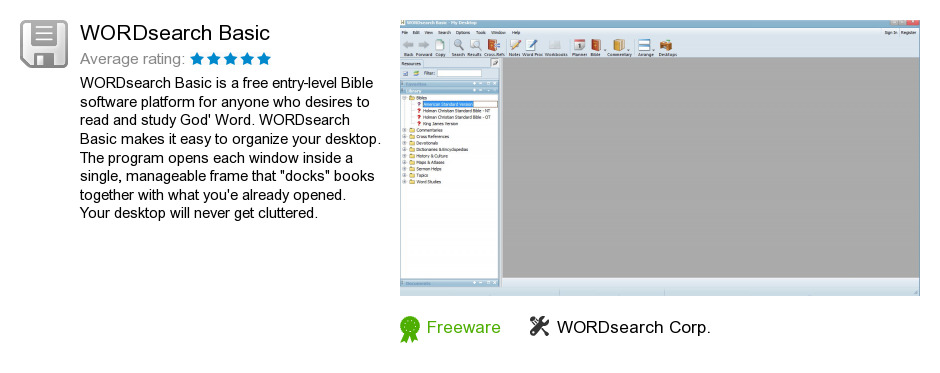Collapse the Bibles folder in Library
This screenshot has height=373, width=940.
(405, 97)
